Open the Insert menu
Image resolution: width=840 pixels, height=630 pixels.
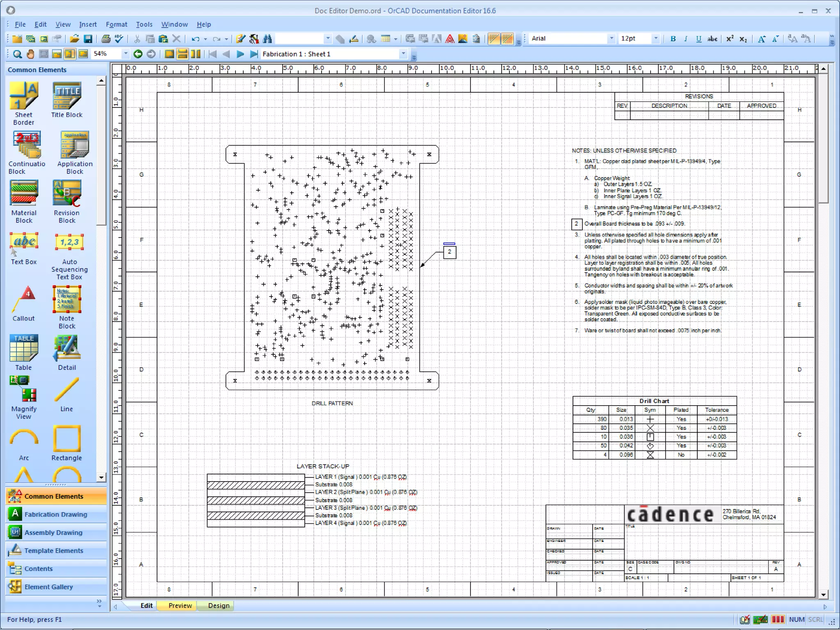pos(88,24)
